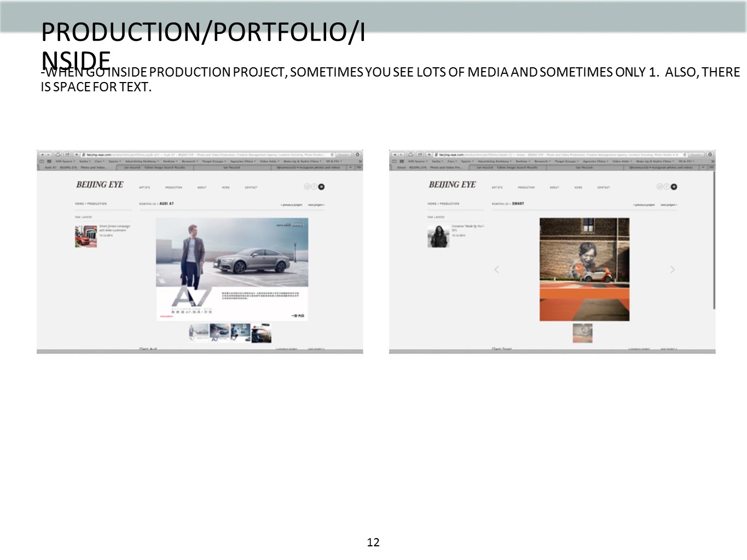Open the Smart forTwo campaign news link
The width and height of the screenshot is (747, 560).
point(115,228)
